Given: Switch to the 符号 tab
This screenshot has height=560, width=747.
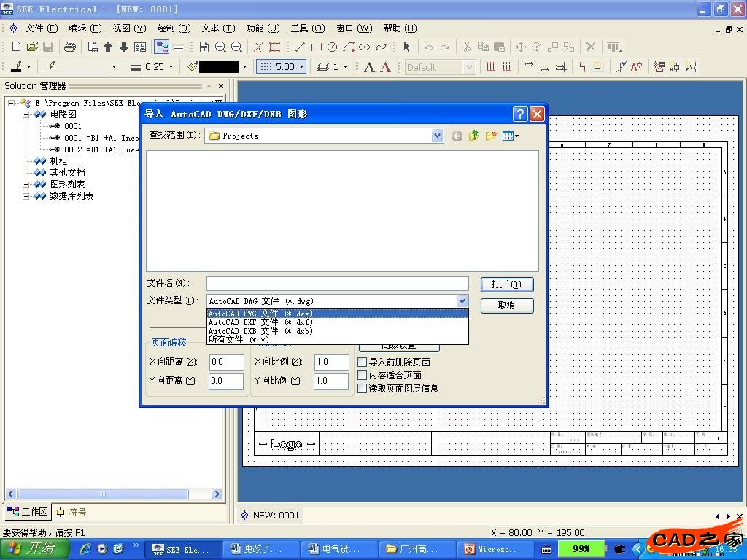Looking at the screenshot, I should (71, 512).
